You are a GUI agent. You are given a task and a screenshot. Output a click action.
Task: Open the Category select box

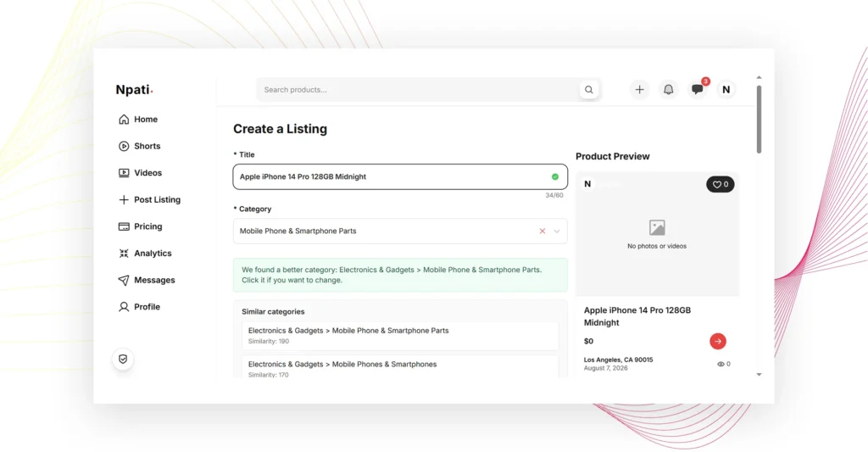[400, 231]
